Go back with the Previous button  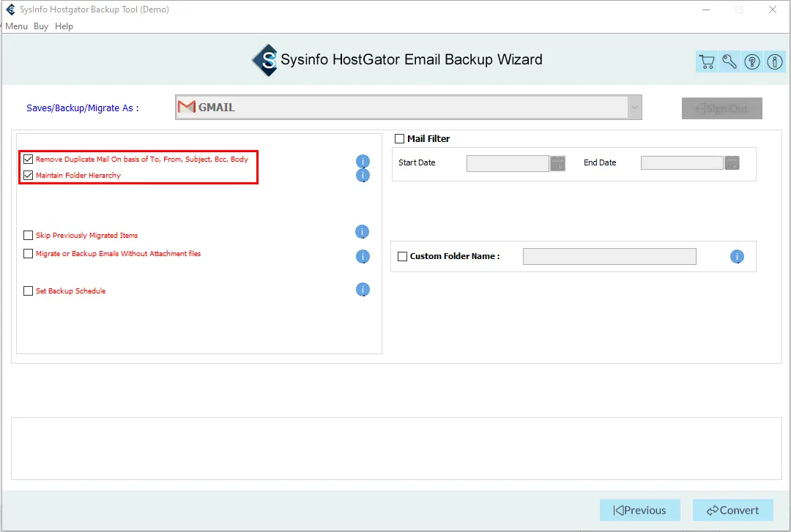pos(639,510)
